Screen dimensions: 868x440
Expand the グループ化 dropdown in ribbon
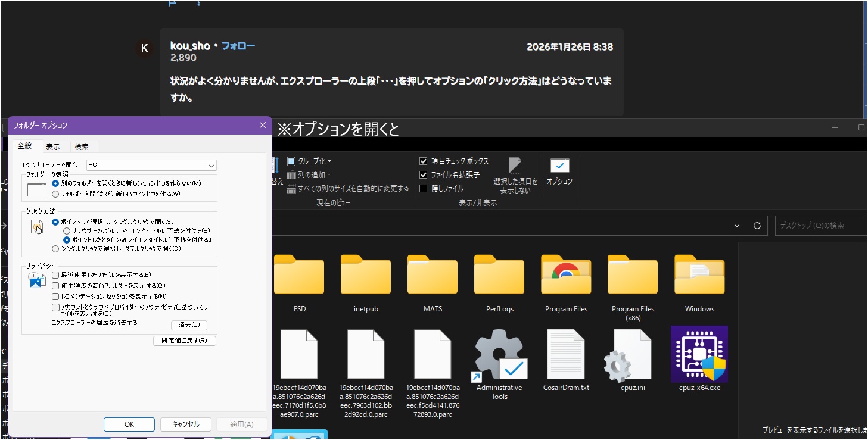(309, 161)
